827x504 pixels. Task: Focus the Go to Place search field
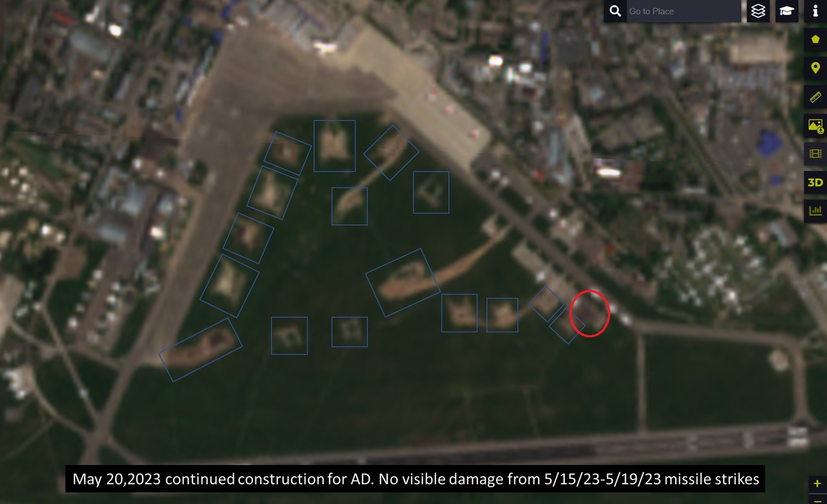(683, 11)
